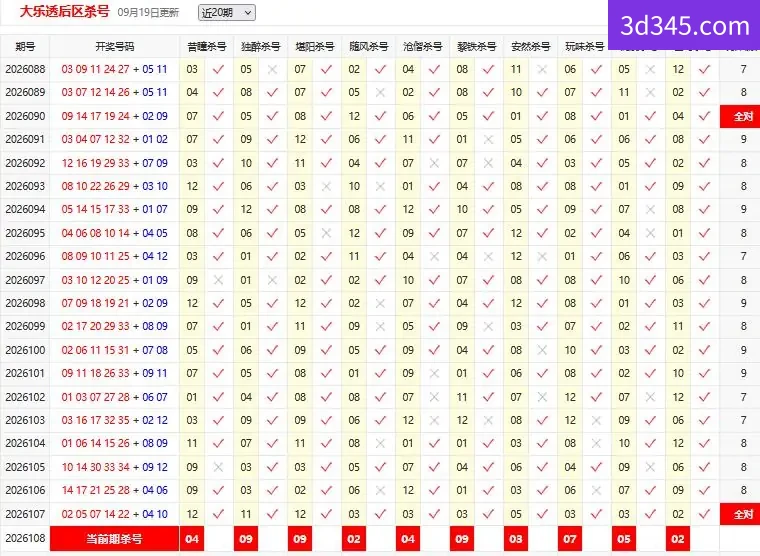Viewport: 760px width, 556px height.
Task: Select the 期号 column header
Action: click(25, 47)
